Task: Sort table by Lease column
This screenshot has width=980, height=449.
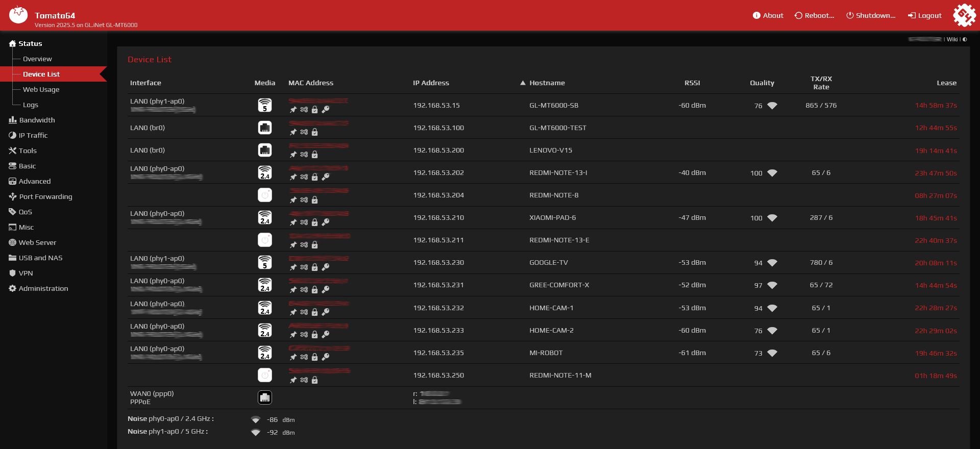Action: click(947, 83)
